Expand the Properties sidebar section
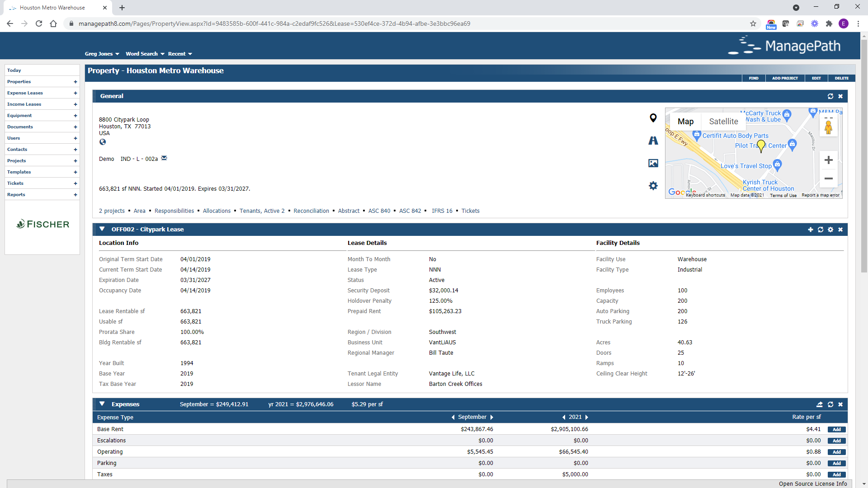Viewport: 868px width, 488px height. point(75,82)
